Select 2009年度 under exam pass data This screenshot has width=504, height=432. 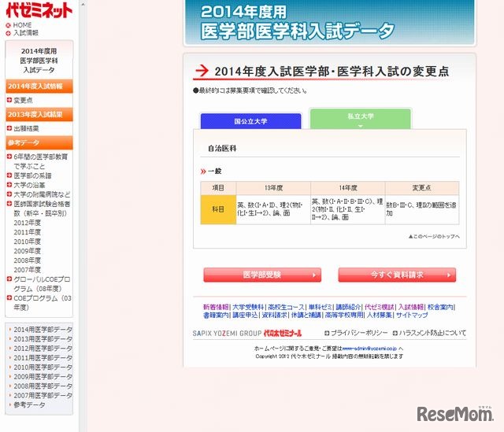28,251
